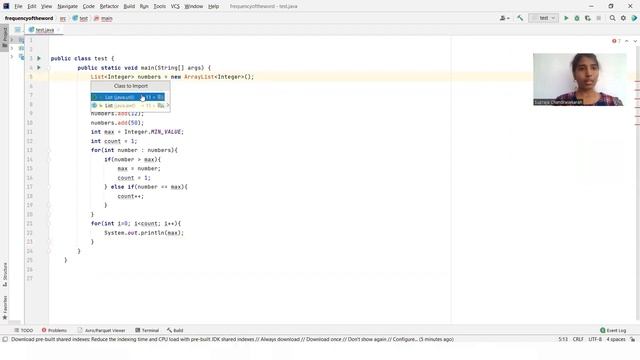Click src breadcrumb in navigation bar
640x360 pixels.
tap(63, 18)
